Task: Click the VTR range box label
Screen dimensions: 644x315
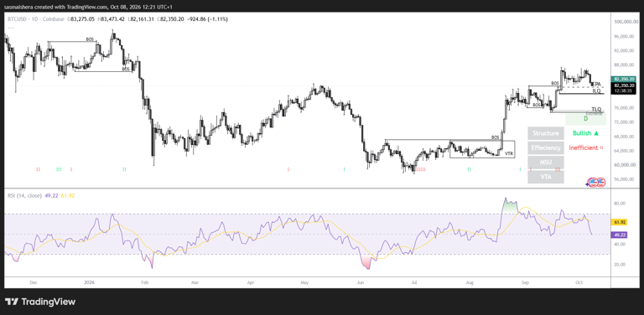Action: (508, 154)
